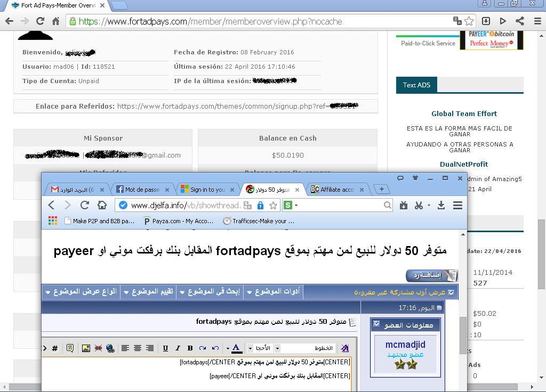Screen dimensions: 546x392
Task: Expand text color dropdown arrow in editor
Action: [x=228, y=348]
